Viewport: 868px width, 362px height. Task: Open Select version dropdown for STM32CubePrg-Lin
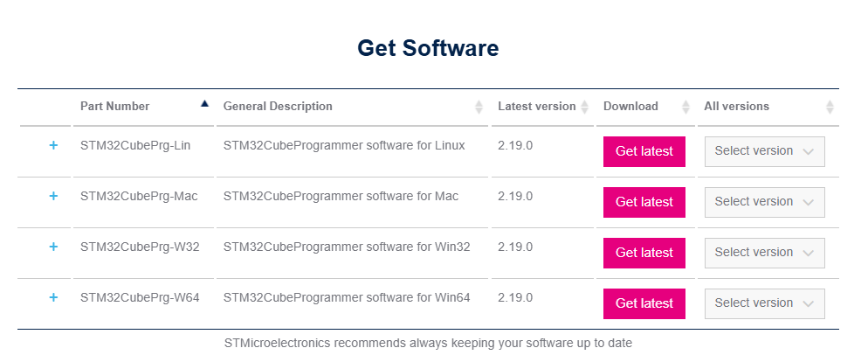pyautogui.click(x=764, y=151)
